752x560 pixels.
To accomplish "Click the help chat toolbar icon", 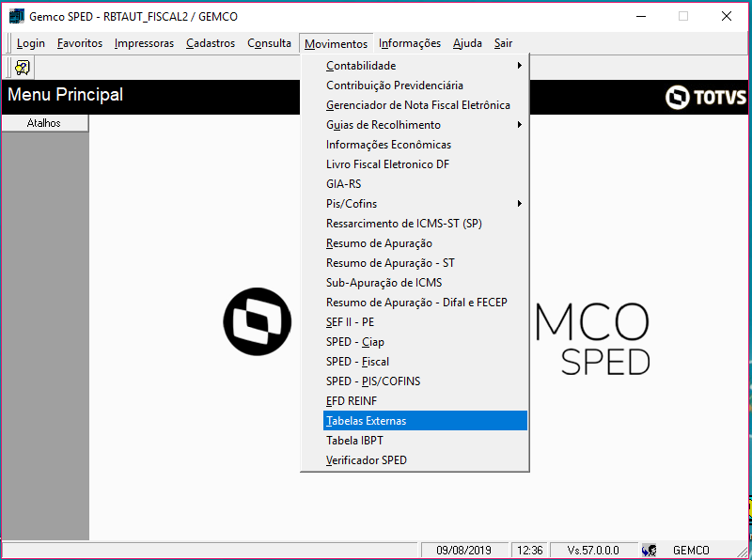I will [x=22, y=68].
